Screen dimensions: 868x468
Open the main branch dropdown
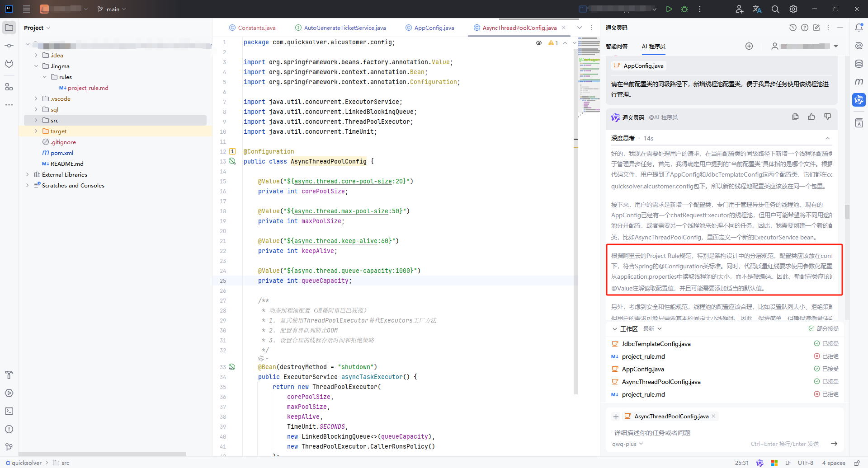[112, 9]
